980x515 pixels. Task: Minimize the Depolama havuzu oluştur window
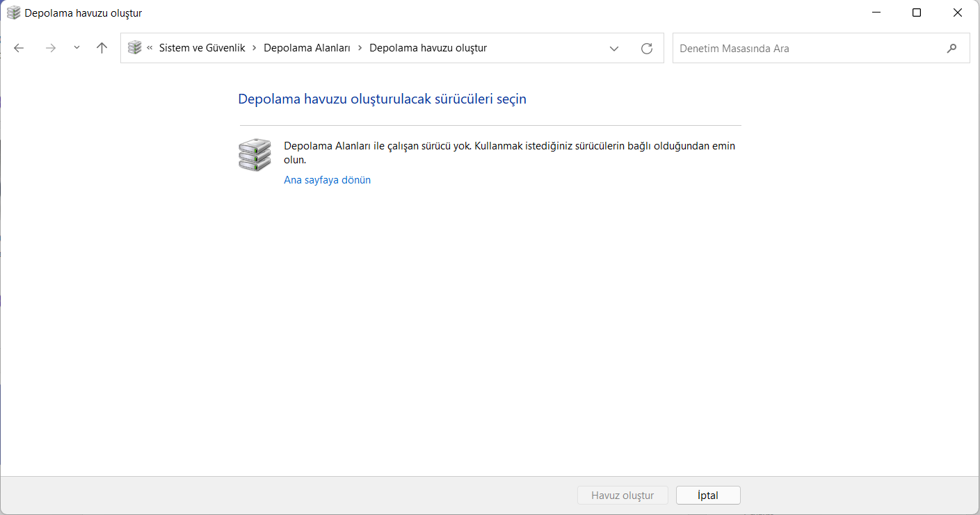click(x=876, y=13)
